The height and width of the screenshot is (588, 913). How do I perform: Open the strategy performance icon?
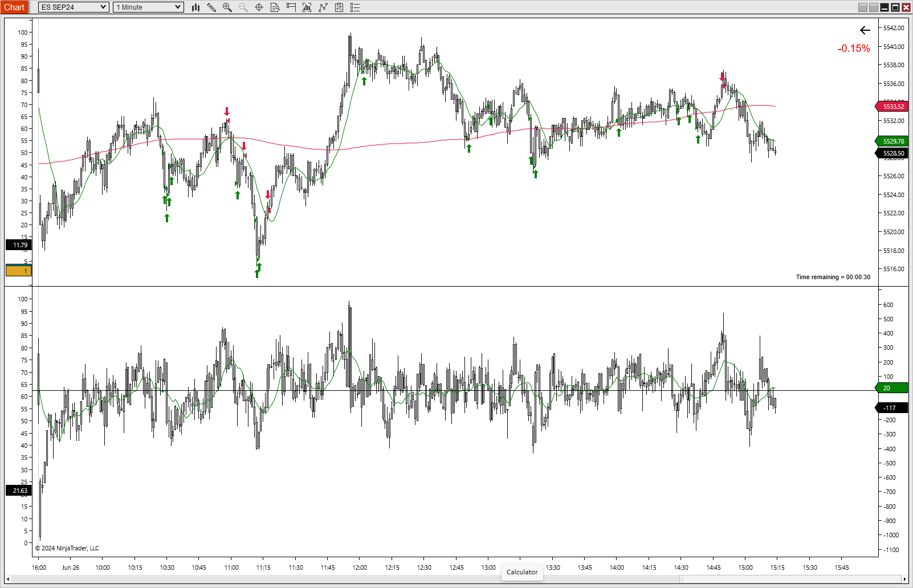(x=339, y=7)
